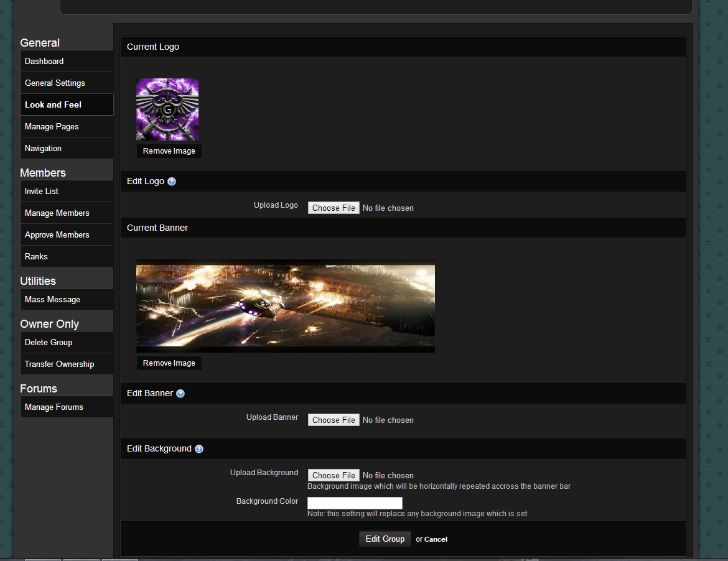
Task: Open Dashboard in the General menu
Action: coord(67,61)
